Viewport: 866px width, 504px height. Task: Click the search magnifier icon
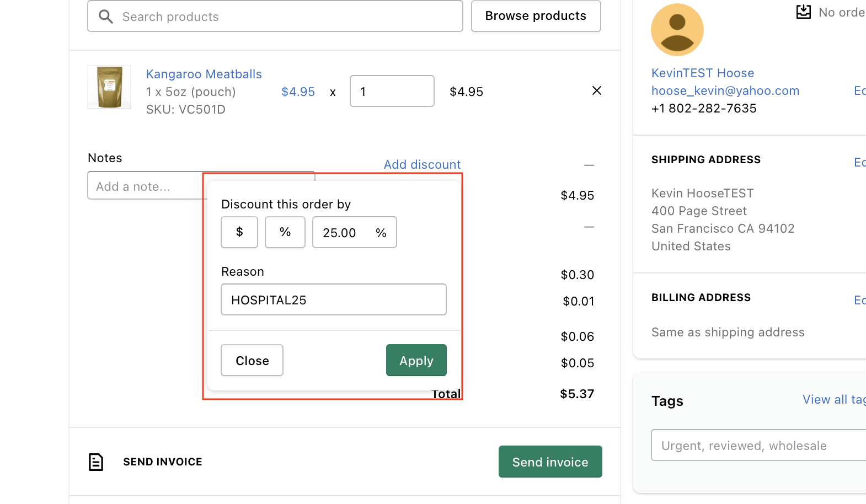click(x=106, y=17)
